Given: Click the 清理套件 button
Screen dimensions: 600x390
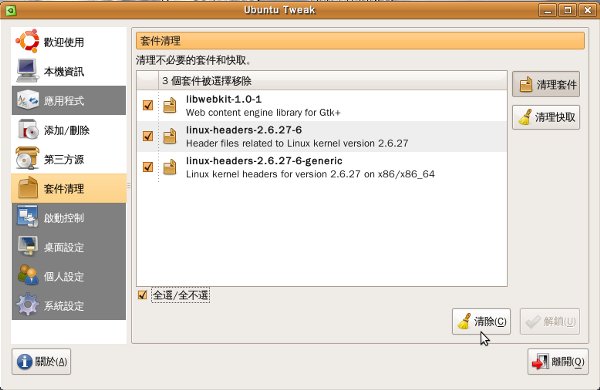Looking at the screenshot, I should click(x=546, y=84).
